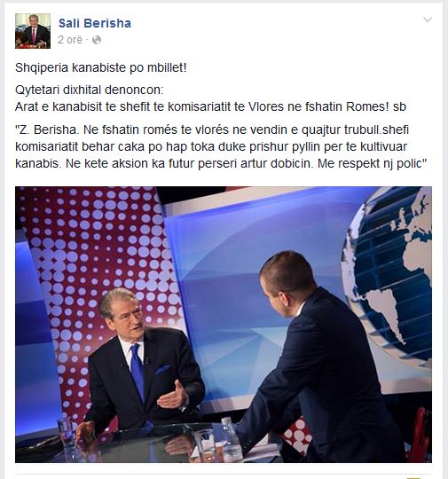Click the 'Shqiperia kanabiste po mbillet!' headline text
Screen dimensions: 448x479
101,67
